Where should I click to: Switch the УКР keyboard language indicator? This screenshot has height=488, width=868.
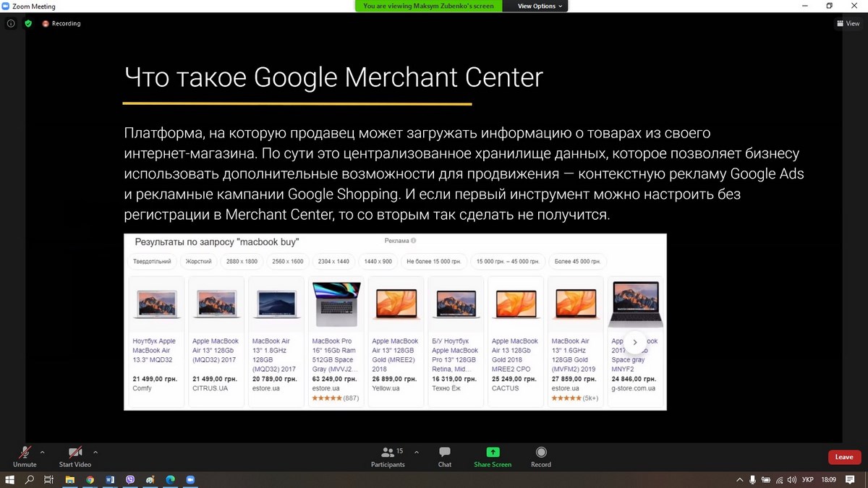click(807, 479)
